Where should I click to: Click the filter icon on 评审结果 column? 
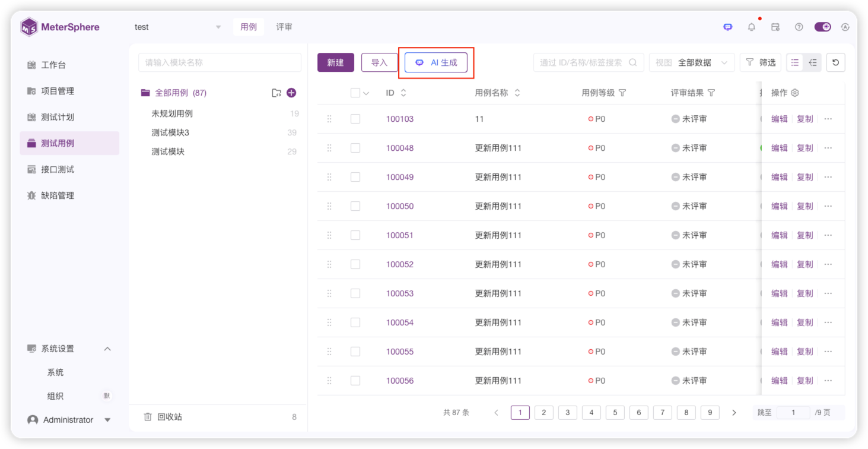(711, 93)
